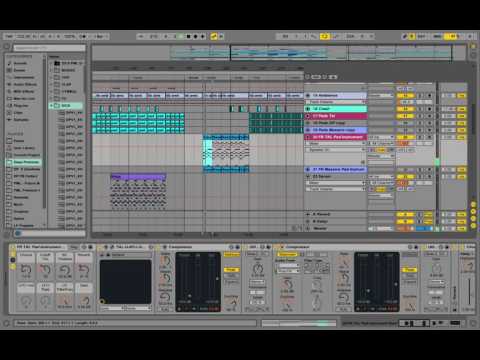
Task: Open the Key map mode switch
Action: pos(421,36)
